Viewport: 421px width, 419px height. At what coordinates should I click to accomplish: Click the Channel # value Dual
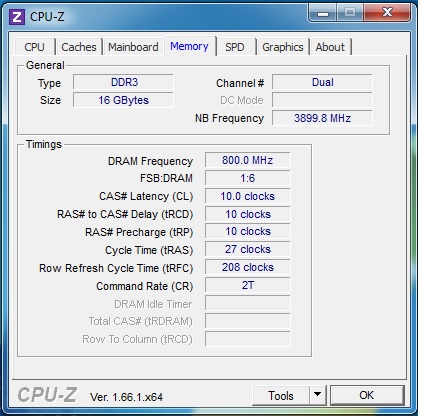322,82
